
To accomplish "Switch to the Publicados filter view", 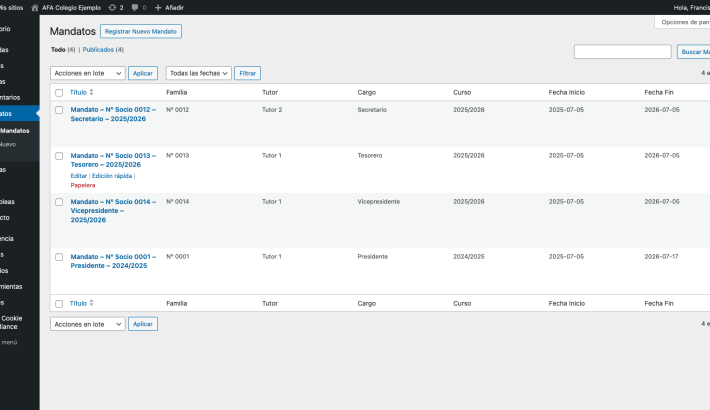I will point(98,50).
